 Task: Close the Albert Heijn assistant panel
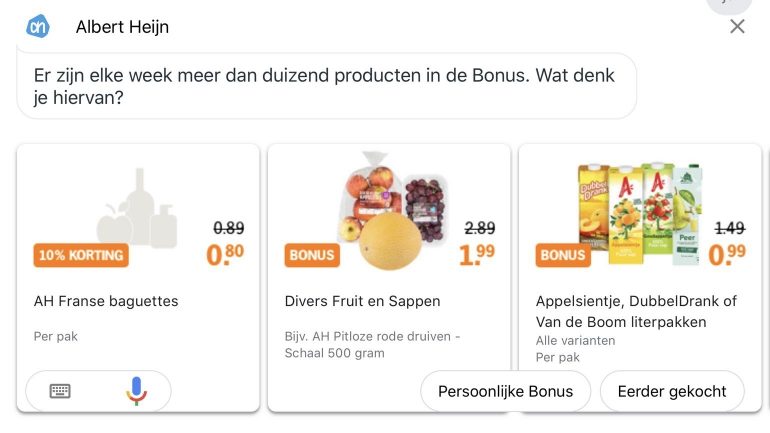(737, 27)
